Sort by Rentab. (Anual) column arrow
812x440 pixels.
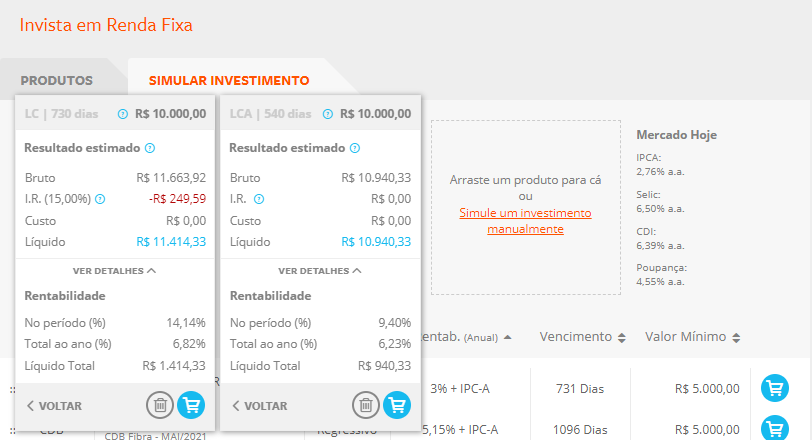(x=507, y=337)
